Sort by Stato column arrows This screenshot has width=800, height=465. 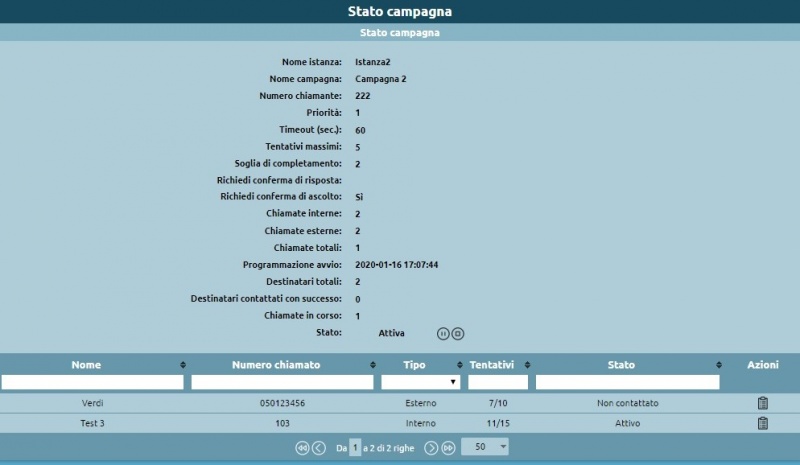719,365
